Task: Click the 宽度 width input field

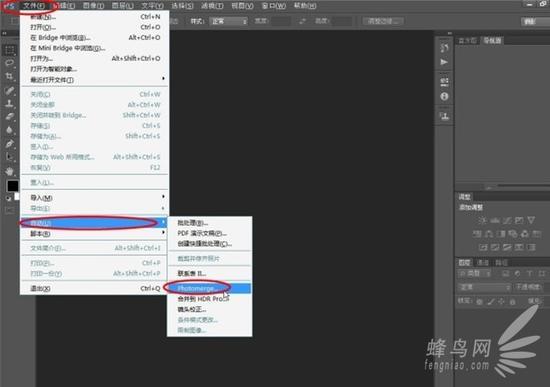Action: point(281,21)
